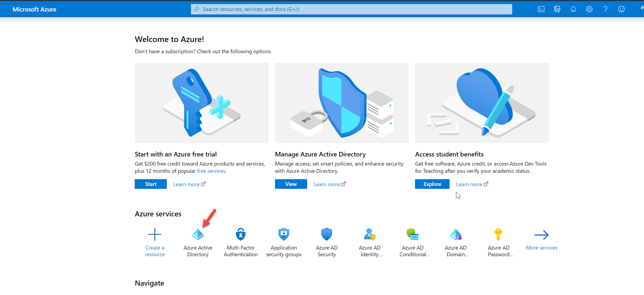
Task: Click the Multi-Factor Authentication label
Action: (x=241, y=251)
